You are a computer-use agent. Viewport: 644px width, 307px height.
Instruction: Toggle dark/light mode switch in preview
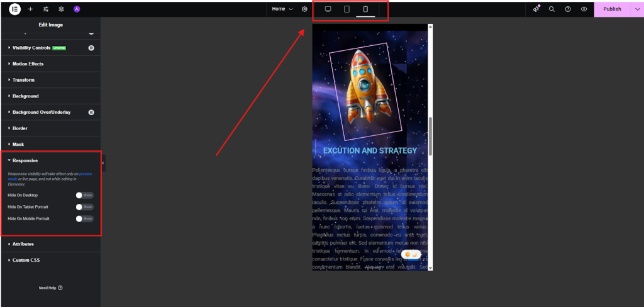411,254
